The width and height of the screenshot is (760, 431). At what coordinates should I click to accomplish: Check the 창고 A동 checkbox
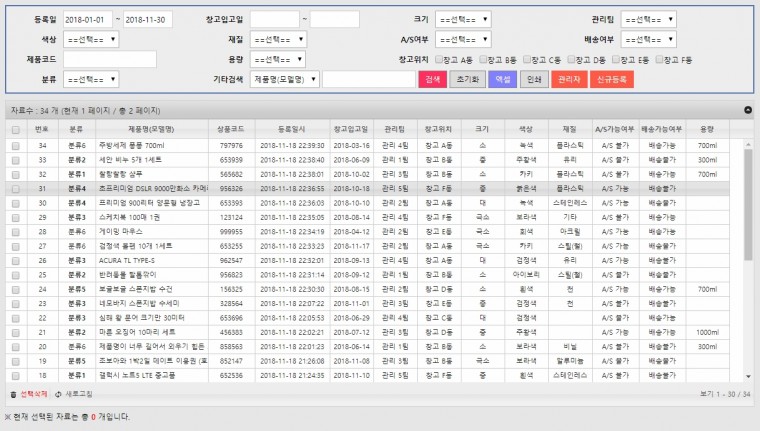[438, 59]
